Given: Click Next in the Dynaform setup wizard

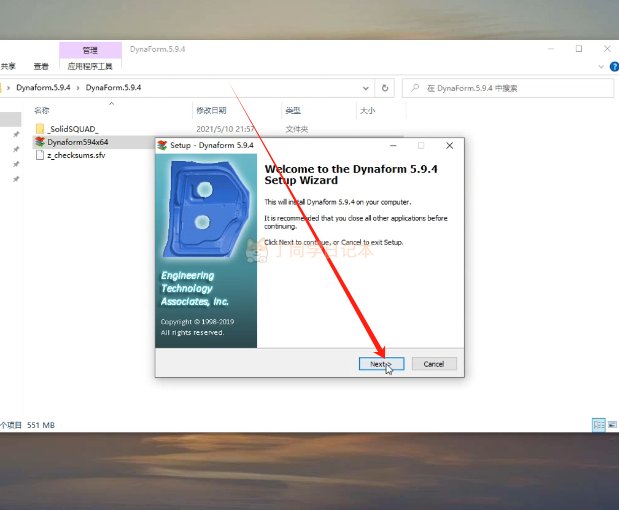Looking at the screenshot, I should [x=381, y=364].
